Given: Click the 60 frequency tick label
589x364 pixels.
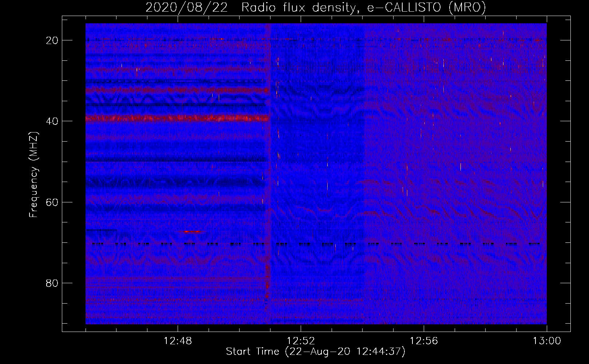Looking at the screenshot, I should [x=52, y=202].
